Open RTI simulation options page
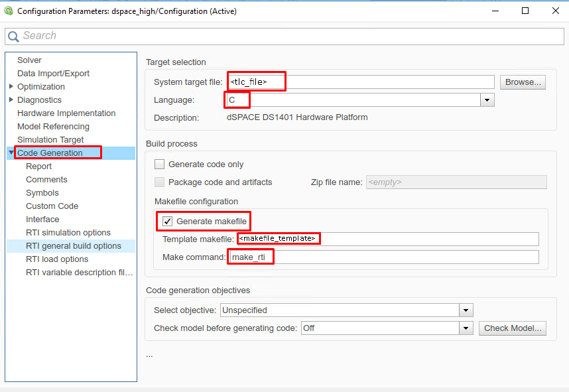 pos(68,233)
